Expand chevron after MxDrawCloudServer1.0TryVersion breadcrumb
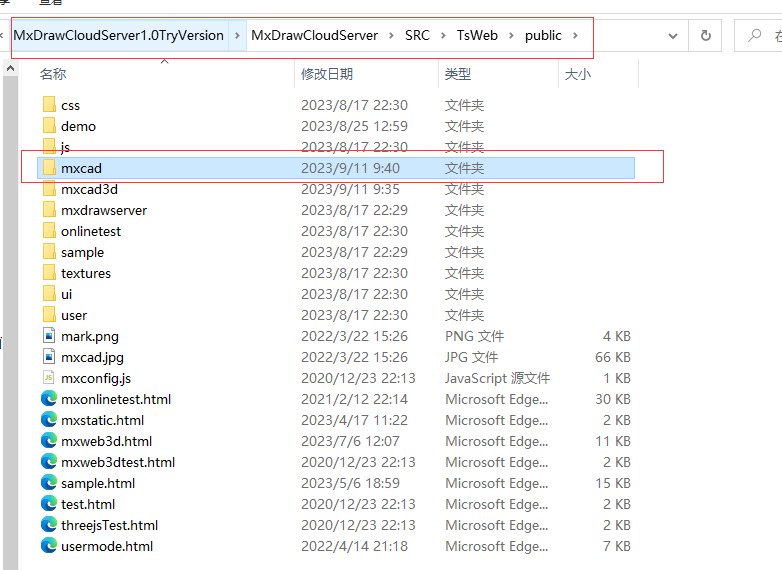 click(237, 36)
